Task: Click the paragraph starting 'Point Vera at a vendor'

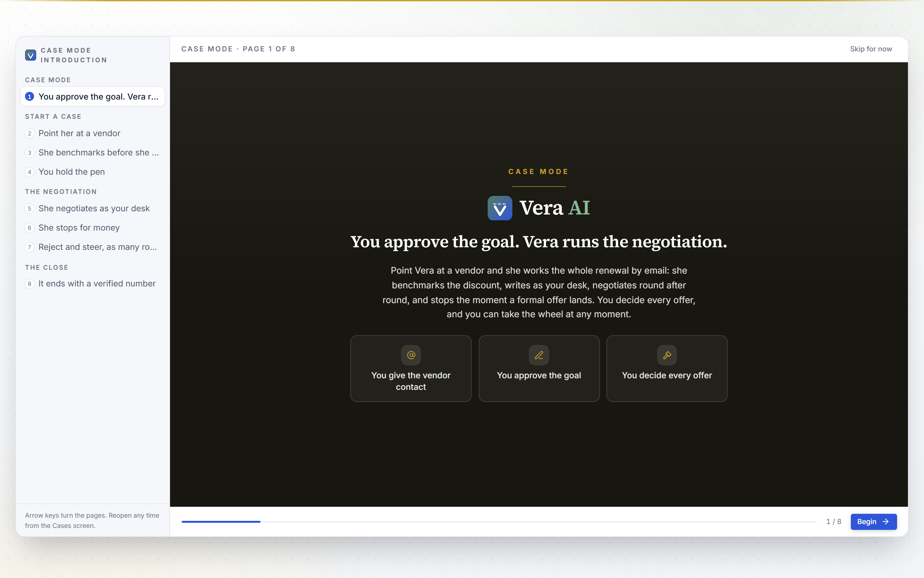Action: (x=539, y=293)
